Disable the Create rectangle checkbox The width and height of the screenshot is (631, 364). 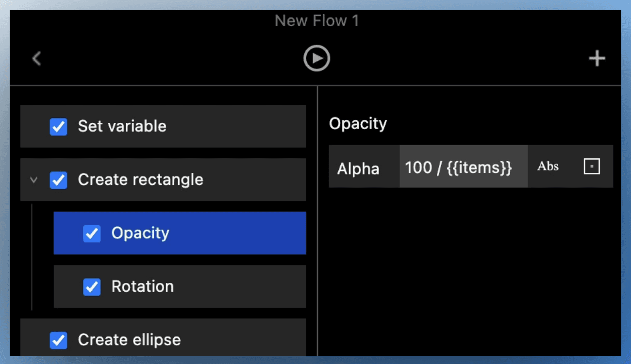click(59, 180)
